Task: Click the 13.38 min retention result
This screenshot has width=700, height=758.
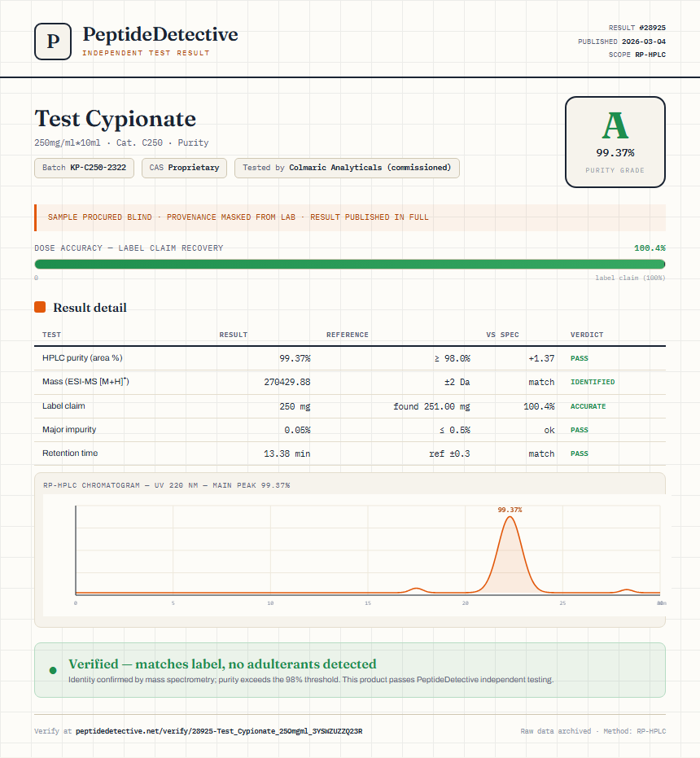Action: tap(287, 453)
